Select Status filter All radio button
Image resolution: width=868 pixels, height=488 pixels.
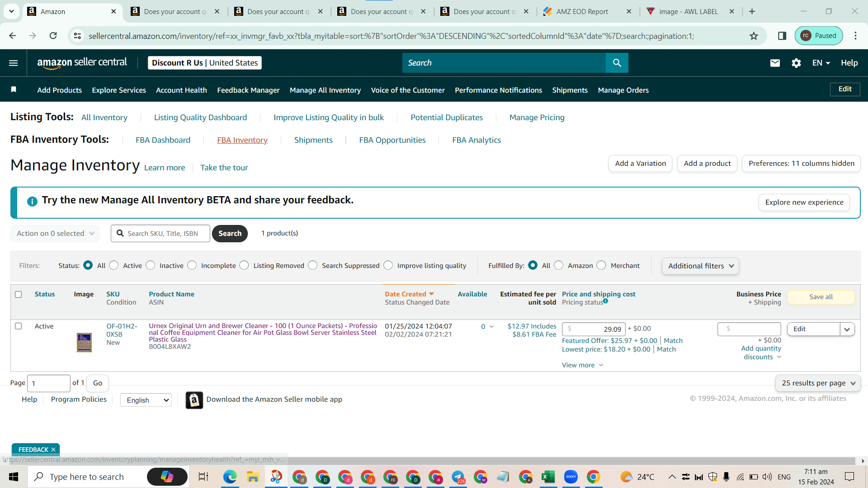click(88, 265)
